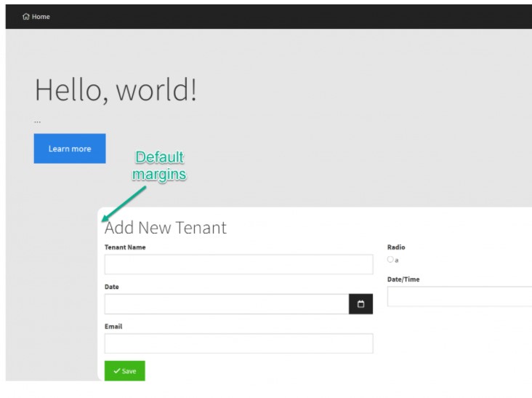The width and height of the screenshot is (532, 398).
Task: Focus the Email input field
Action: [238, 343]
